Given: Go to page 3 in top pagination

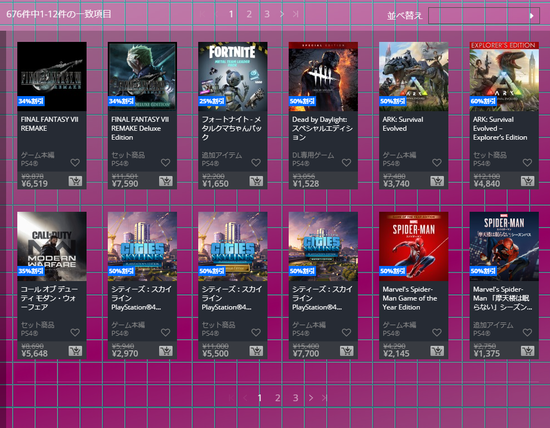Looking at the screenshot, I should coord(267,14).
